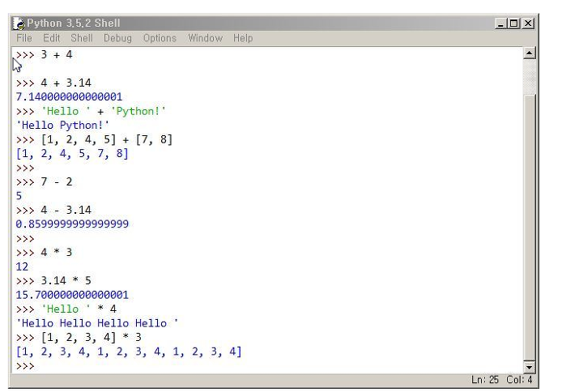Viewport: 562px width, 392px height.
Task: Click the output 12
Action: click(22, 266)
